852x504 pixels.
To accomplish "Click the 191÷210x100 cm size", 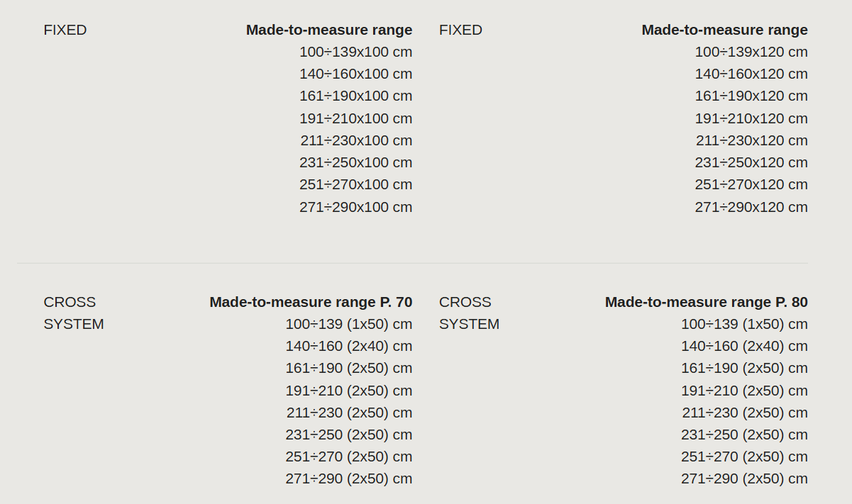I will coord(355,118).
